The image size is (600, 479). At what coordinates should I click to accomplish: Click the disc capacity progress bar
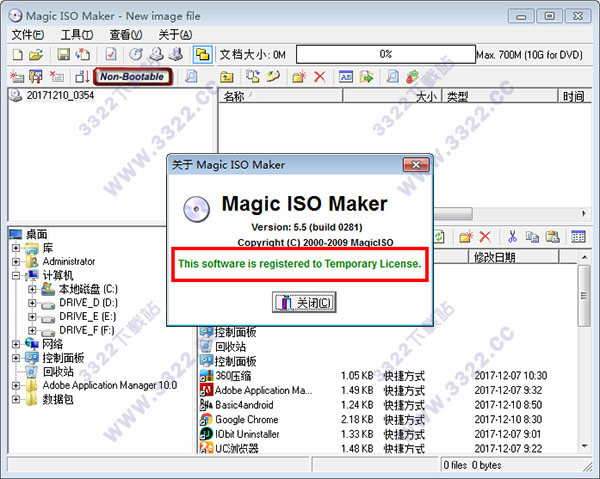[x=385, y=54]
